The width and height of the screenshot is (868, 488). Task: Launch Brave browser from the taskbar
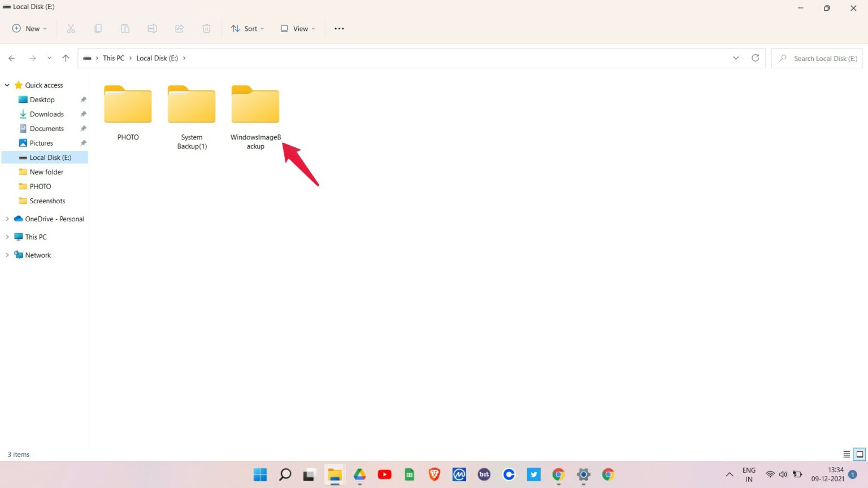[x=433, y=474]
